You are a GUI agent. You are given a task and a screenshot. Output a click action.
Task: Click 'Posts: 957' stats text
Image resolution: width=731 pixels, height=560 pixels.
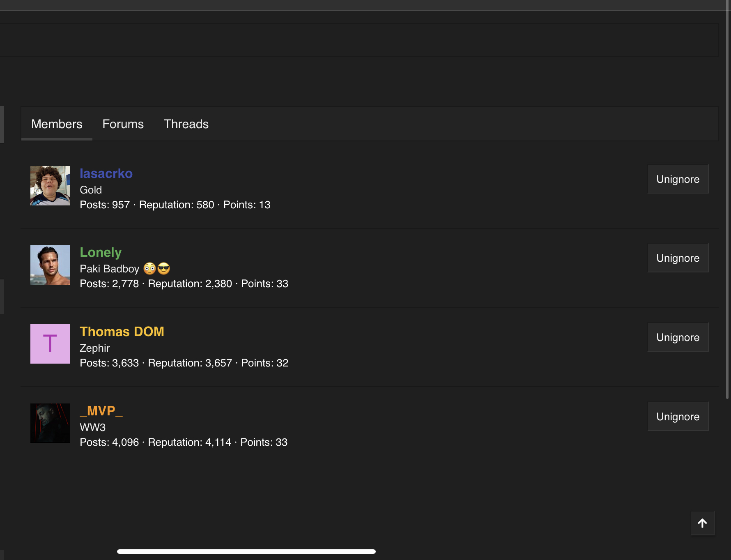click(x=105, y=205)
